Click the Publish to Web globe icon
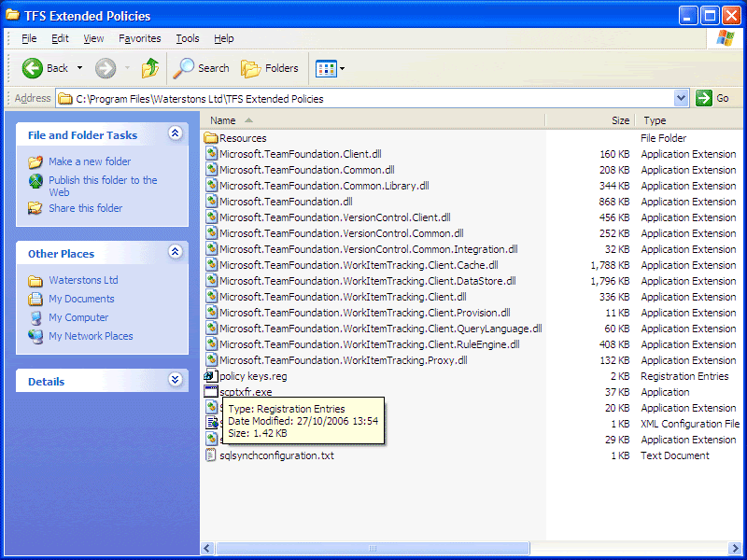Screen dimensions: 747x560 tap(35, 181)
